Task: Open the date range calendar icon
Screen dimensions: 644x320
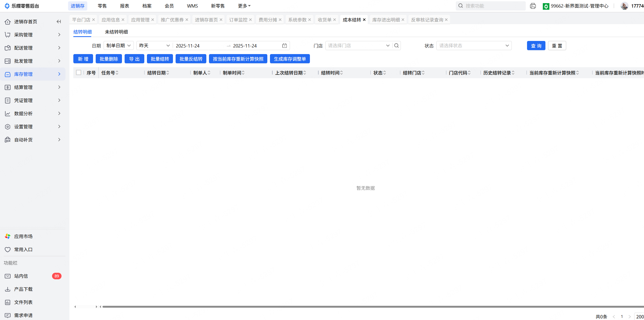Action: (x=284, y=46)
